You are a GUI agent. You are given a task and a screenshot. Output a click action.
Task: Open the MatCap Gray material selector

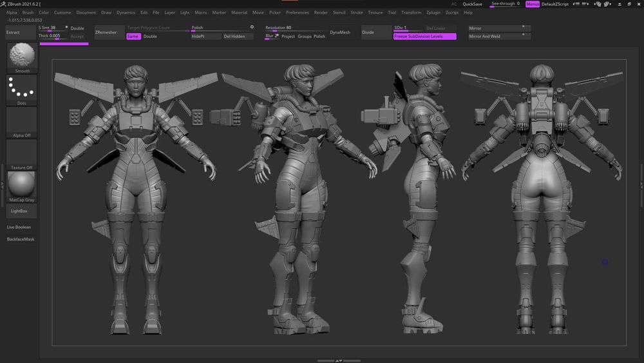click(x=22, y=186)
